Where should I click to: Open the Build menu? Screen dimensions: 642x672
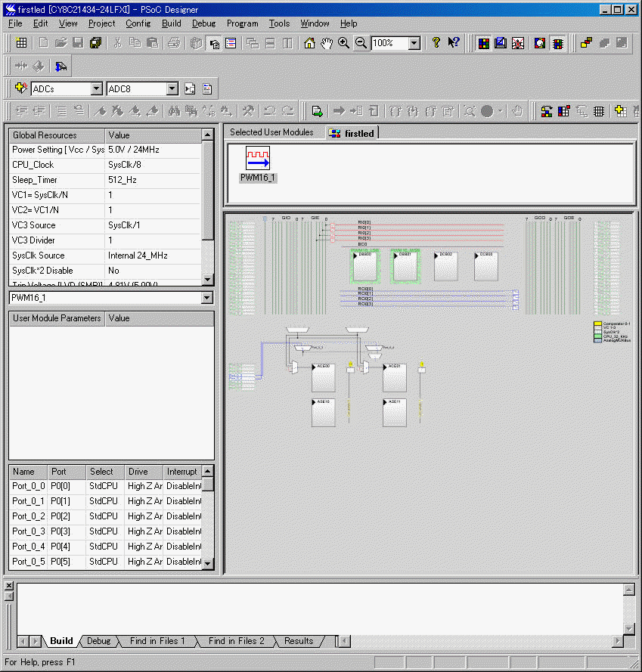point(171,23)
